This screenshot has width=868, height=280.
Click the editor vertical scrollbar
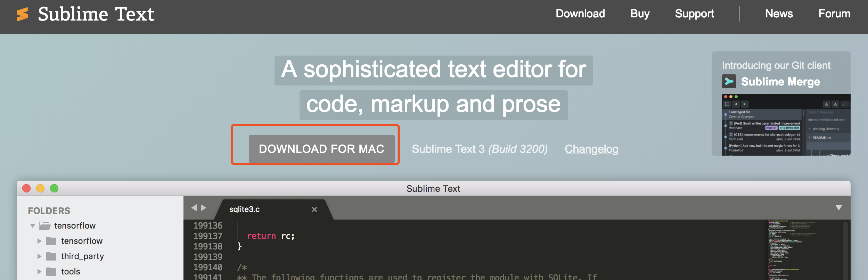pos(845,251)
